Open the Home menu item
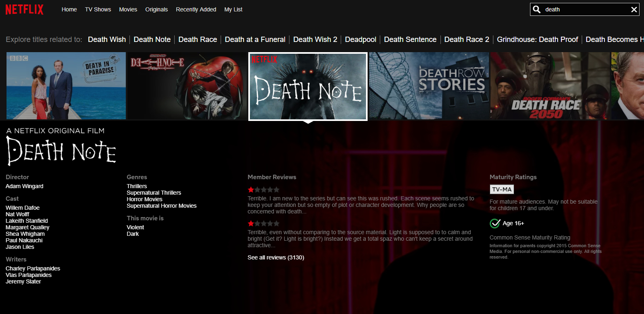644x314 pixels. point(69,9)
